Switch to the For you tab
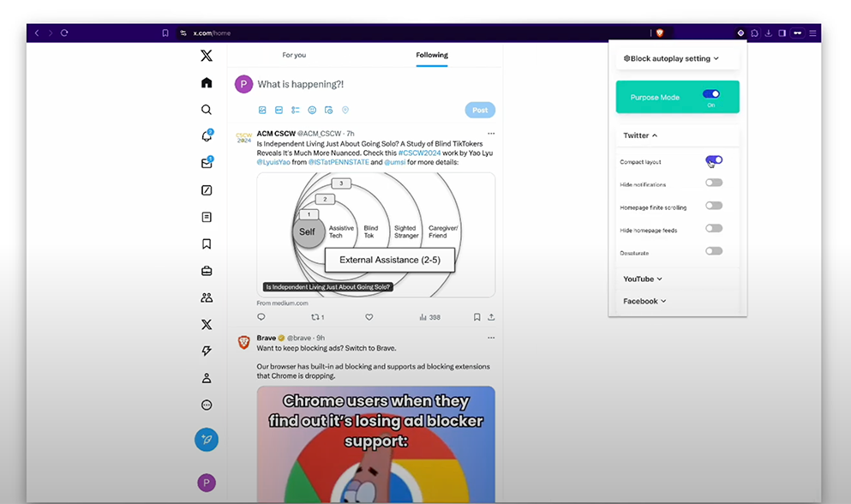This screenshot has height=504, width=851. [x=294, y=55]
